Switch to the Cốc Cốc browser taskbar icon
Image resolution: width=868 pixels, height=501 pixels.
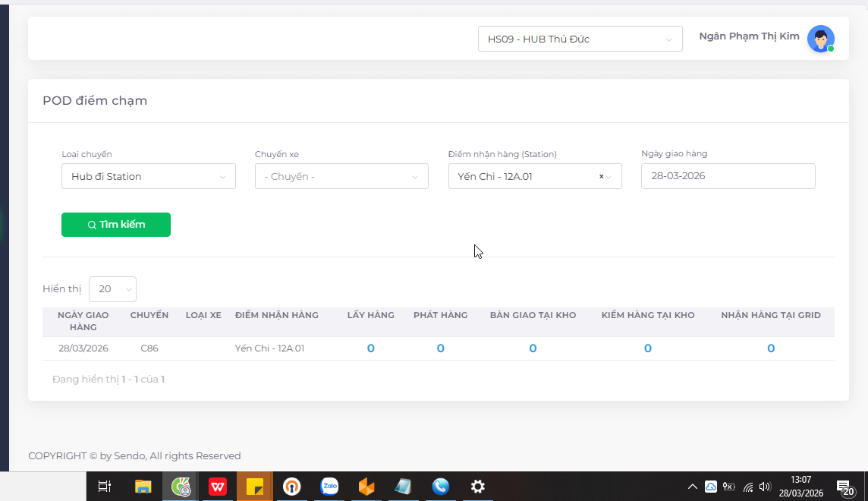(181, 487)
